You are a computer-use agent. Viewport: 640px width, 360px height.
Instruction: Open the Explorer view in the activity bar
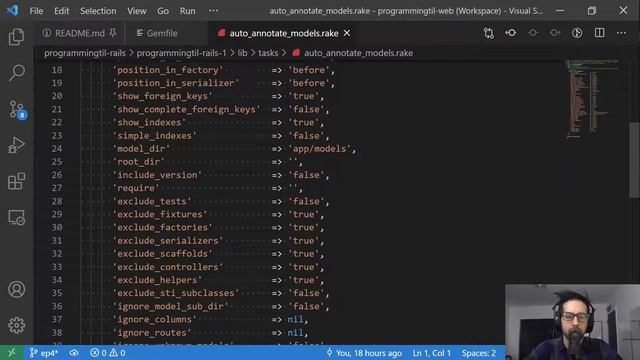16,37
